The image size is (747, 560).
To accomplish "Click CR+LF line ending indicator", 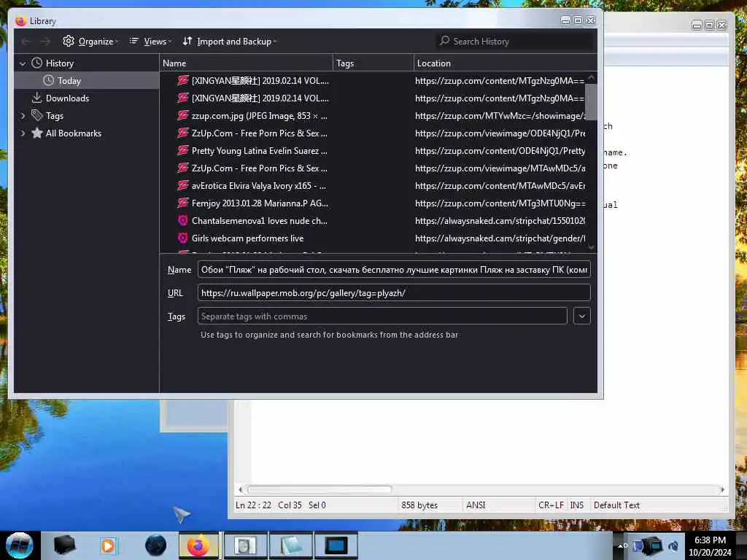I will pos(551,505).
